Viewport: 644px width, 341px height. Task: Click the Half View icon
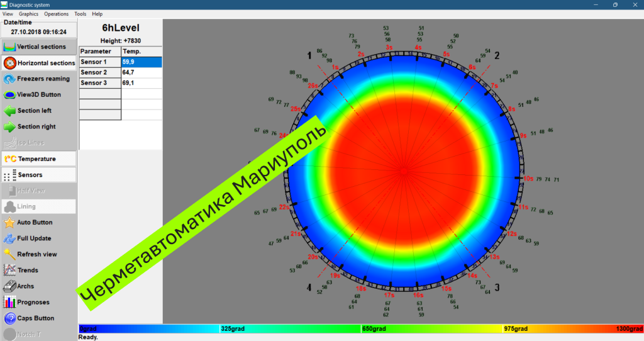[x=12, y=190]
